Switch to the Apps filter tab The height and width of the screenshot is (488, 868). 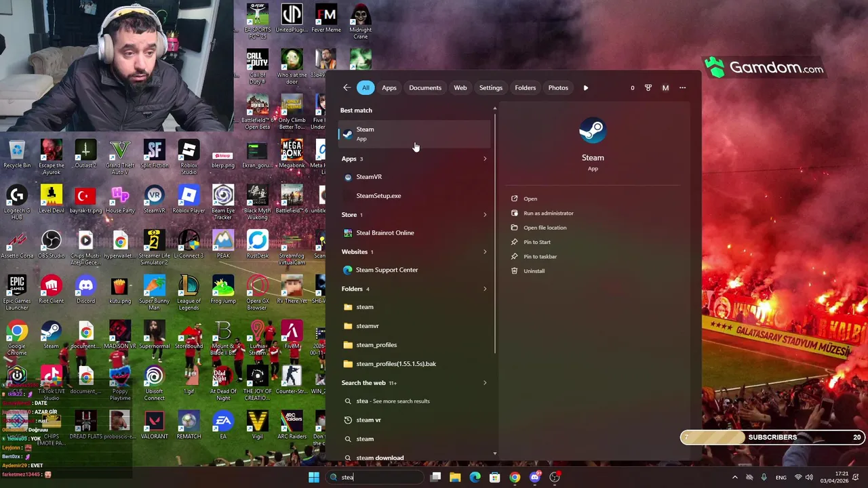389,87
